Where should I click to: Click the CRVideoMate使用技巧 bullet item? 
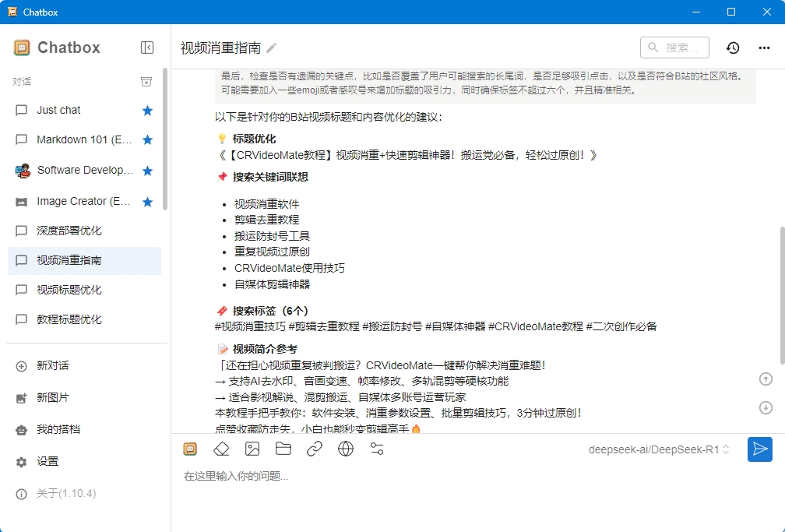point(290,268)
